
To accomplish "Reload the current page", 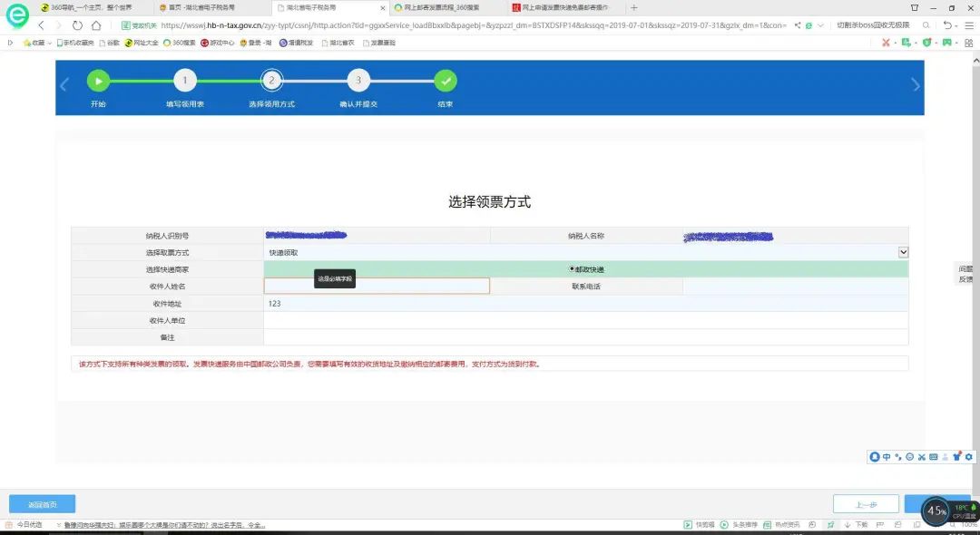I will tap(77, 25).
